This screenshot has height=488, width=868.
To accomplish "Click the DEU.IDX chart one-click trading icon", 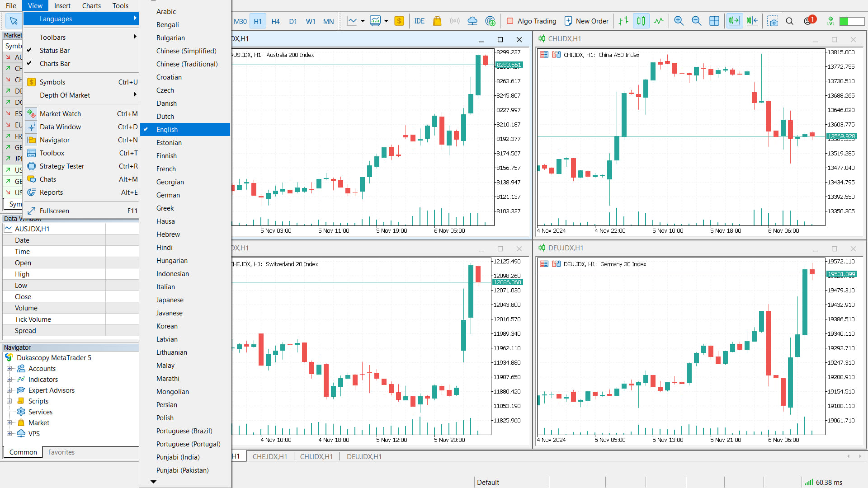I will tap(556, 264).
